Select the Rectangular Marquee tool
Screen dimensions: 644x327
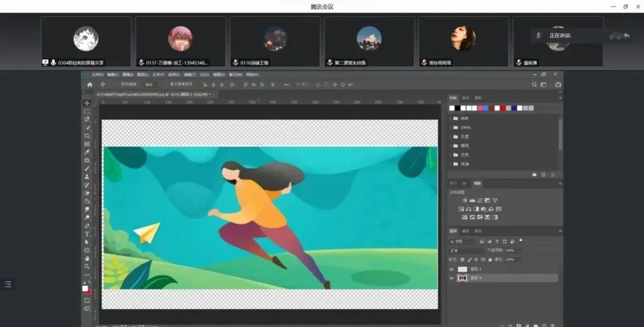(87, 112)
